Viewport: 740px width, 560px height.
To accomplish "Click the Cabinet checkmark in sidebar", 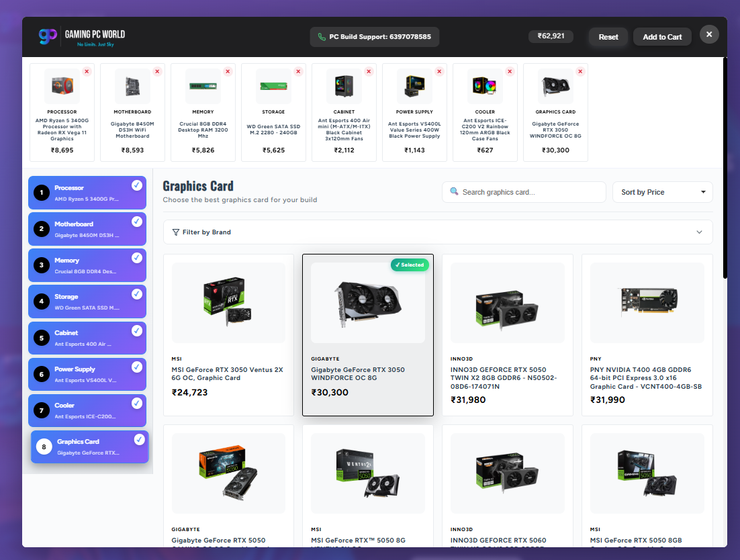I will 137,330.
